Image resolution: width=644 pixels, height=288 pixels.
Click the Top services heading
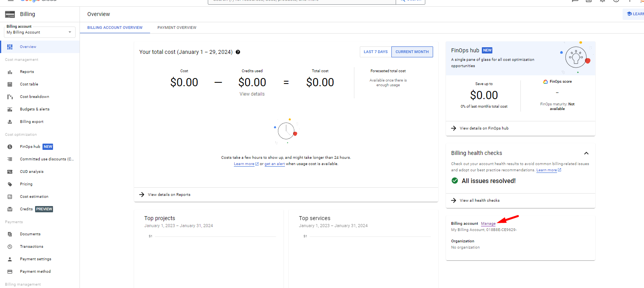(315, 219)
